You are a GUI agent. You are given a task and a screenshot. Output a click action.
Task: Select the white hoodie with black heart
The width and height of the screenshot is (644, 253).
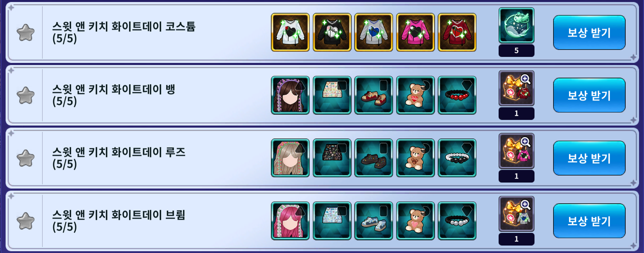point(290,32)
